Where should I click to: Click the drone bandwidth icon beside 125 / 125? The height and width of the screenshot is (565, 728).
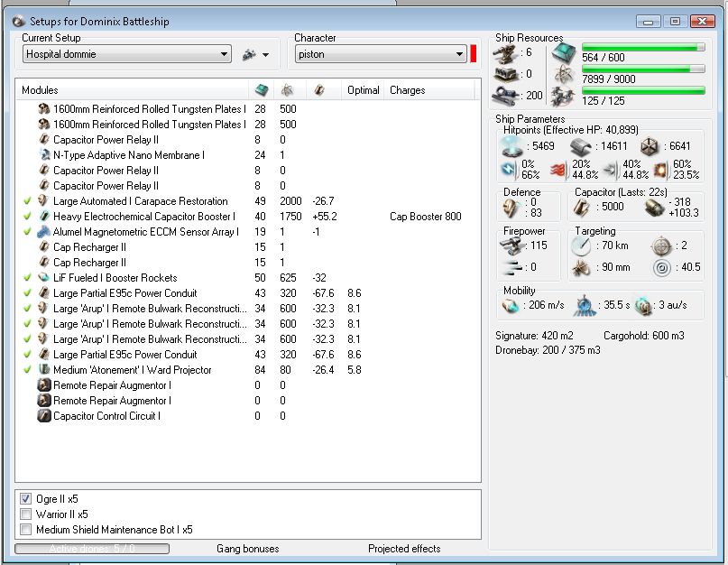(x=563, y=97)
